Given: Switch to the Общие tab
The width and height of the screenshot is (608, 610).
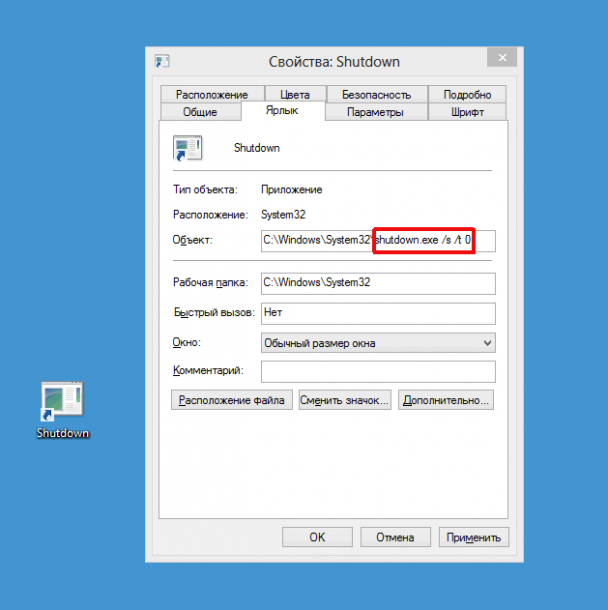Looking at the screenshot, I should (x=200, y=113).
